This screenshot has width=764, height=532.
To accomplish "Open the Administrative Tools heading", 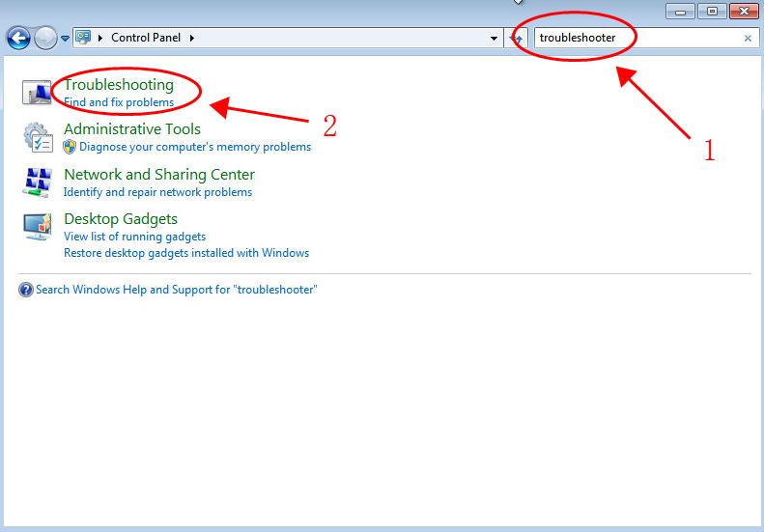I will [132, 129].
